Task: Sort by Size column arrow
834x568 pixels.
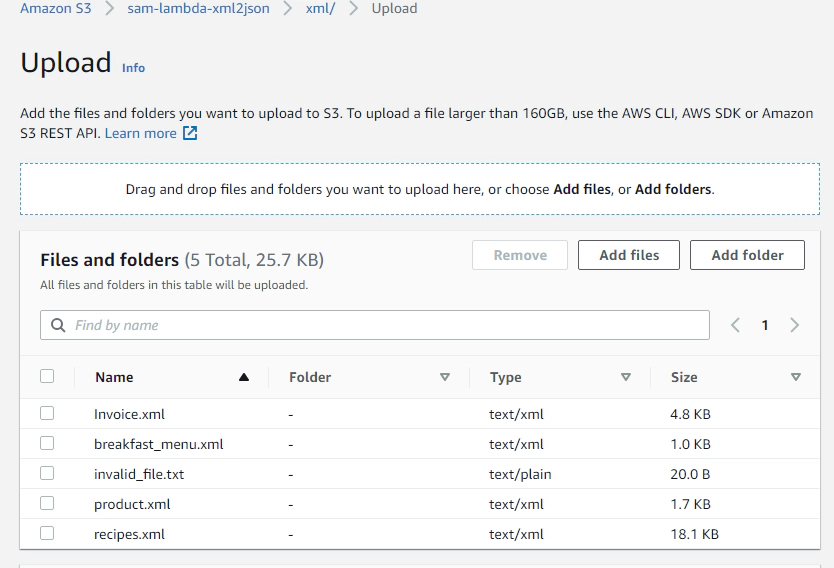Action: [x=796, y=377]
